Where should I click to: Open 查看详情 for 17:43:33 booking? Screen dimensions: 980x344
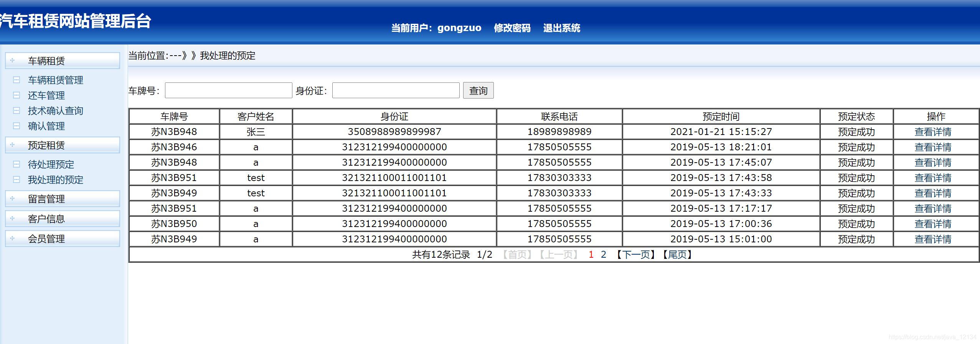pos(933,193)
